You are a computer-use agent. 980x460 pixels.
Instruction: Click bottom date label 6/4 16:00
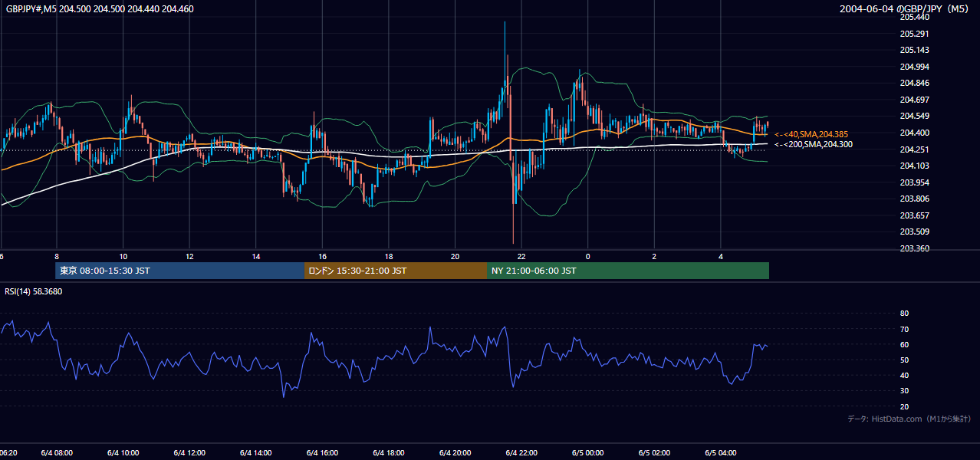click(x=323, y=453)
